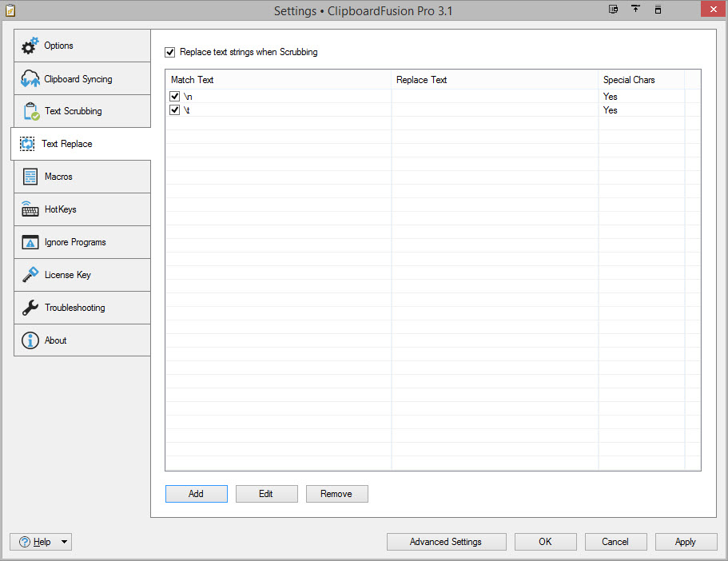Open the Troubleshooting tab label
This screenshot has height=561, width=728.
coord(75,308)
